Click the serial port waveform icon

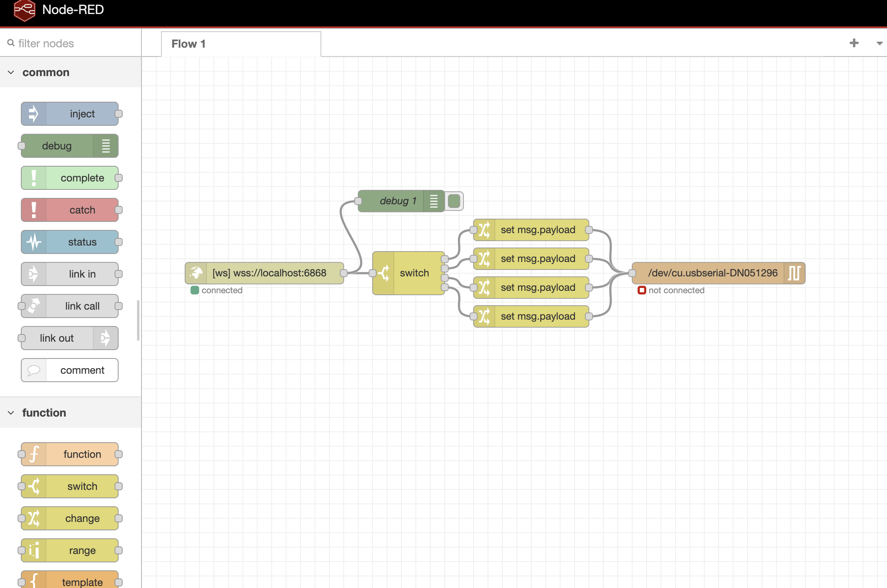click(x=794, y=273)
